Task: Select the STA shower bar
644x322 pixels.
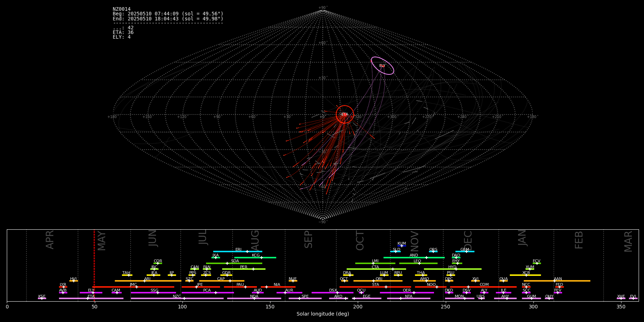Action: 375,287
